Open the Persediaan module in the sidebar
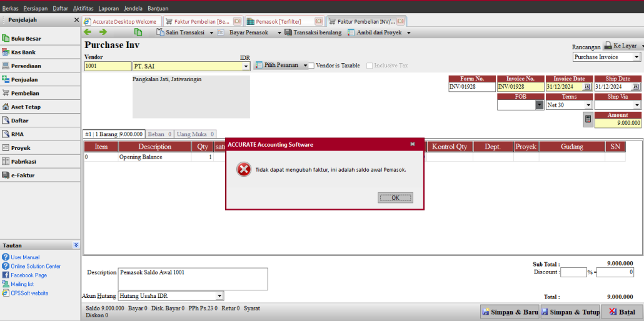Image resolution: width=644 pixels, height=321 pixels. (25, 66)
